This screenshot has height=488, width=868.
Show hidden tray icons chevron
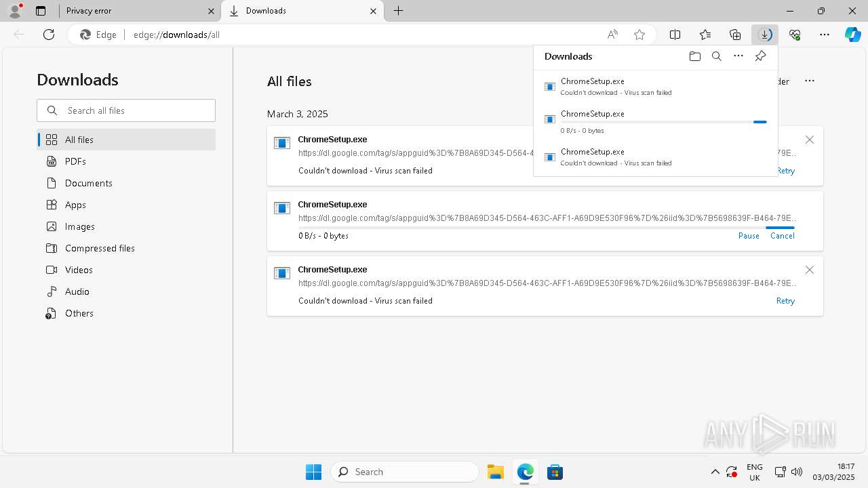tap(715, 472)
